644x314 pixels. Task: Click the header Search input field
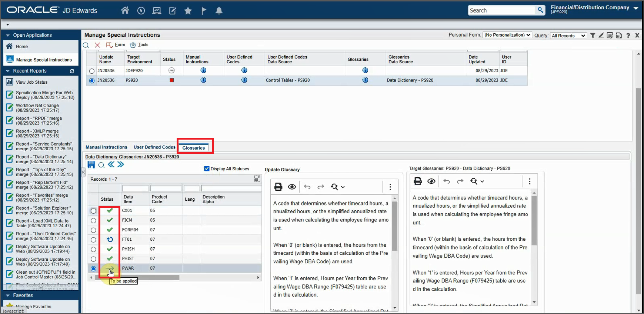(501, 10)
